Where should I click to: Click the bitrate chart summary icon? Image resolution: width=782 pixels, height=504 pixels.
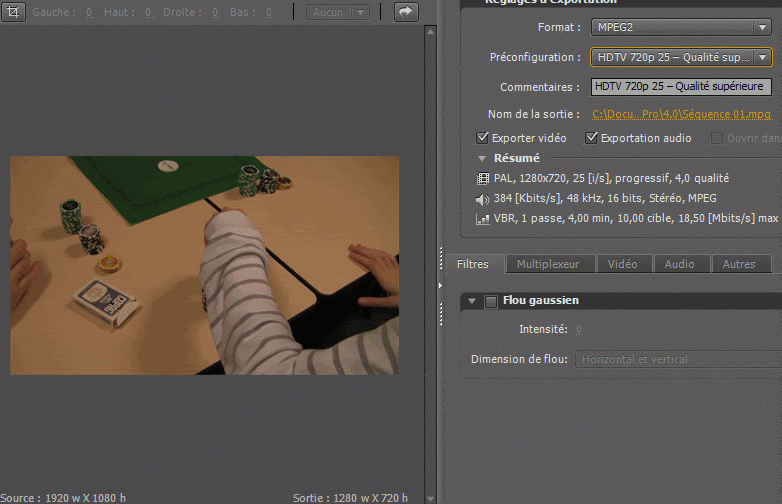pos(483,219)
